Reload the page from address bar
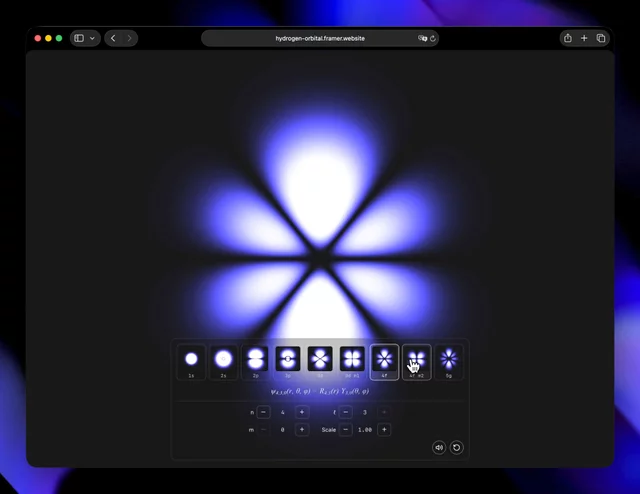 pyautogui.click(x=433, y=38)
